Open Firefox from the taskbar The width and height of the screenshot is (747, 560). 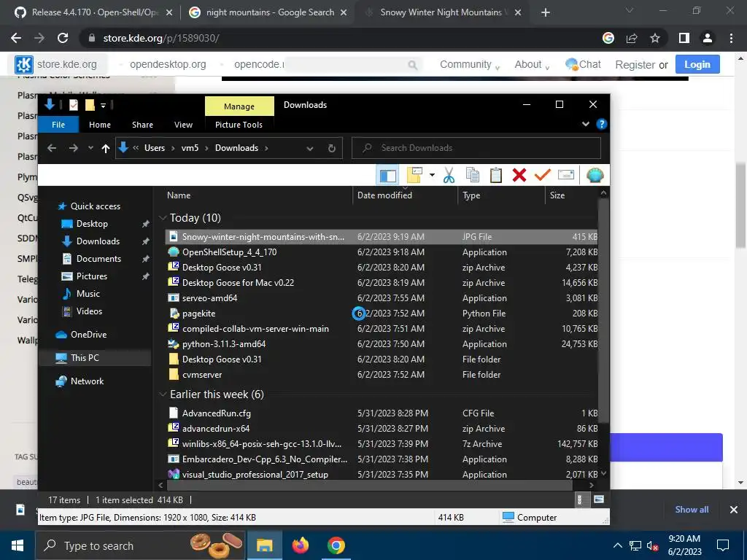[x=300, y=545]
